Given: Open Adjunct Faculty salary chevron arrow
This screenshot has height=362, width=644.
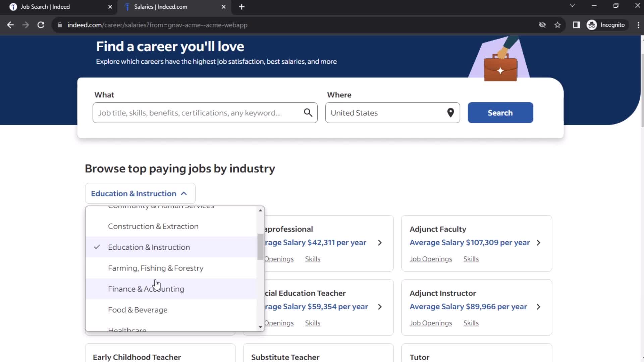Looking at the screenshot, I should click(538, 243).
